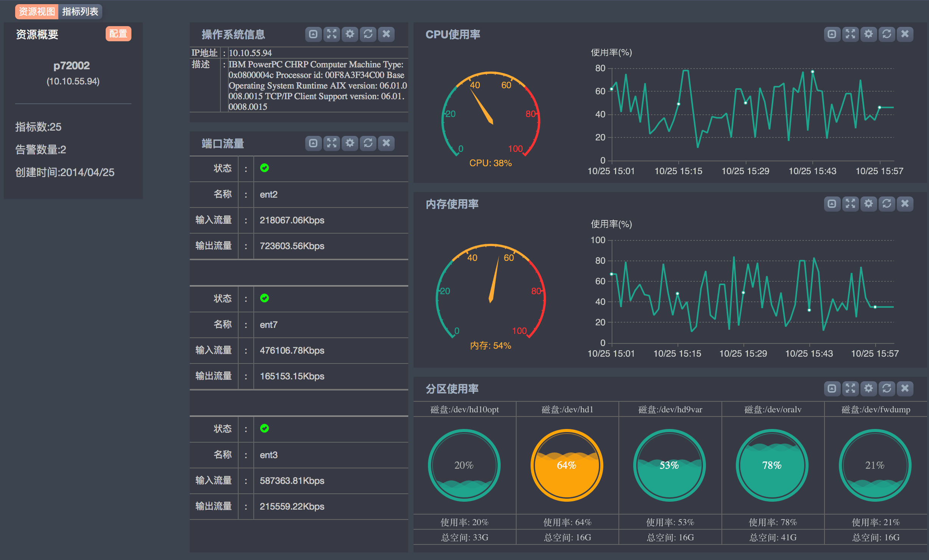Refresh the CPU使用率 panel

(887, 34)
